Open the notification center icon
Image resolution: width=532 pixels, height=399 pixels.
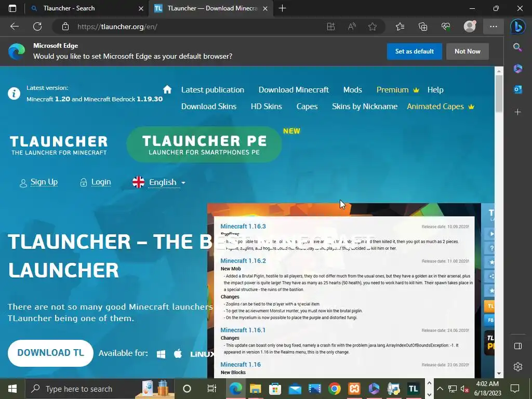pos(515,389)
